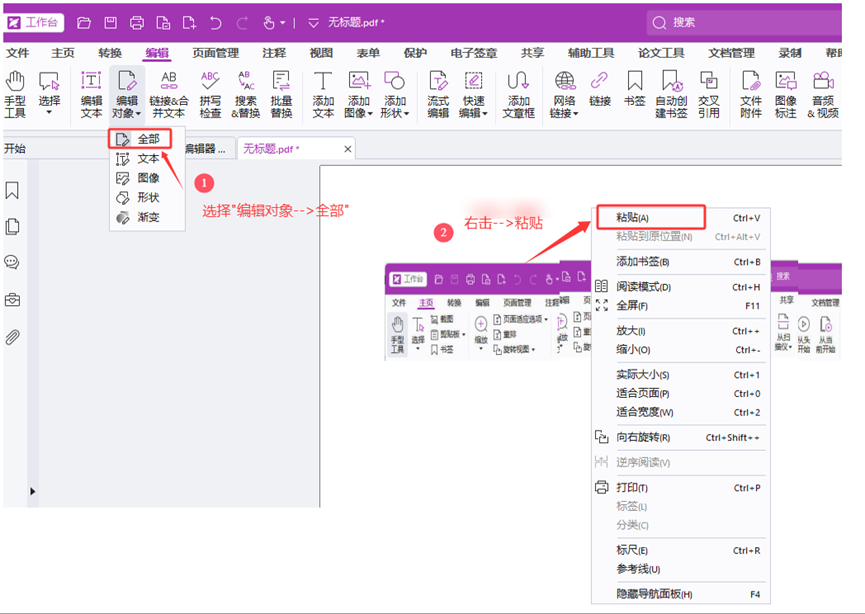Click the 搜索&替换 search and replace icon
Viewport: 865px width, 614px height.
(245, 93)
